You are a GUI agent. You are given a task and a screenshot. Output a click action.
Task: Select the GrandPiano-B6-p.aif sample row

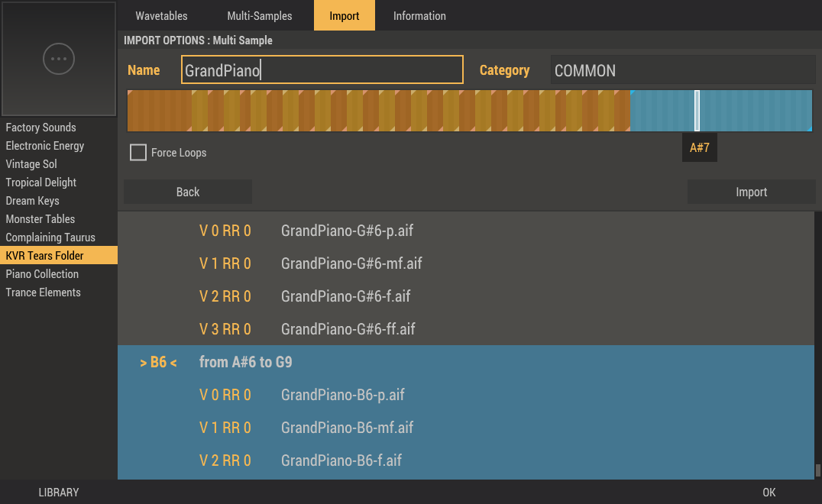point(342,395)
